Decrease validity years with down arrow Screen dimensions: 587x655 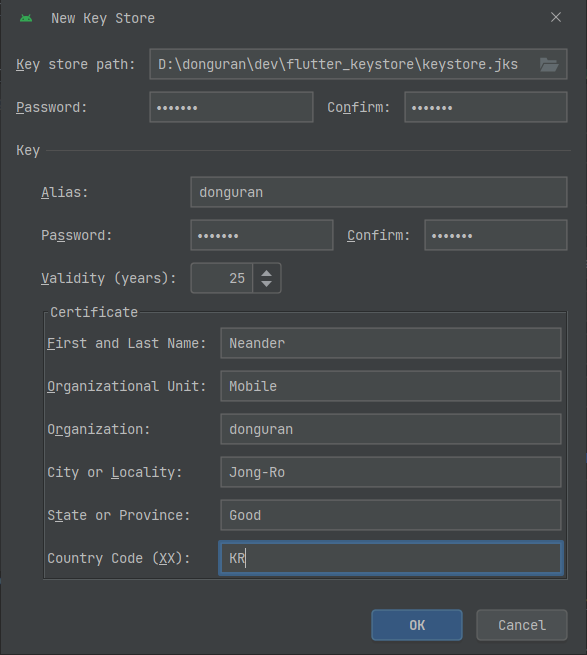click(x=267, y=284)
